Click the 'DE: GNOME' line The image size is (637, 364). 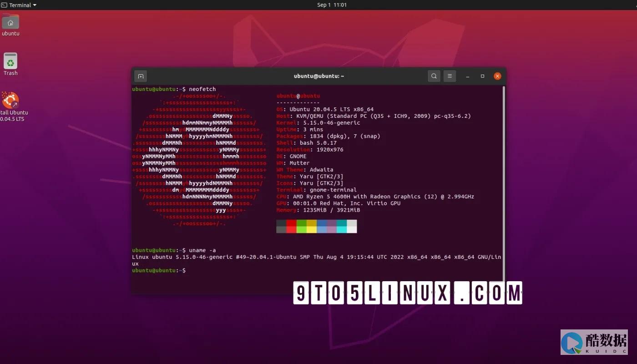291,156
